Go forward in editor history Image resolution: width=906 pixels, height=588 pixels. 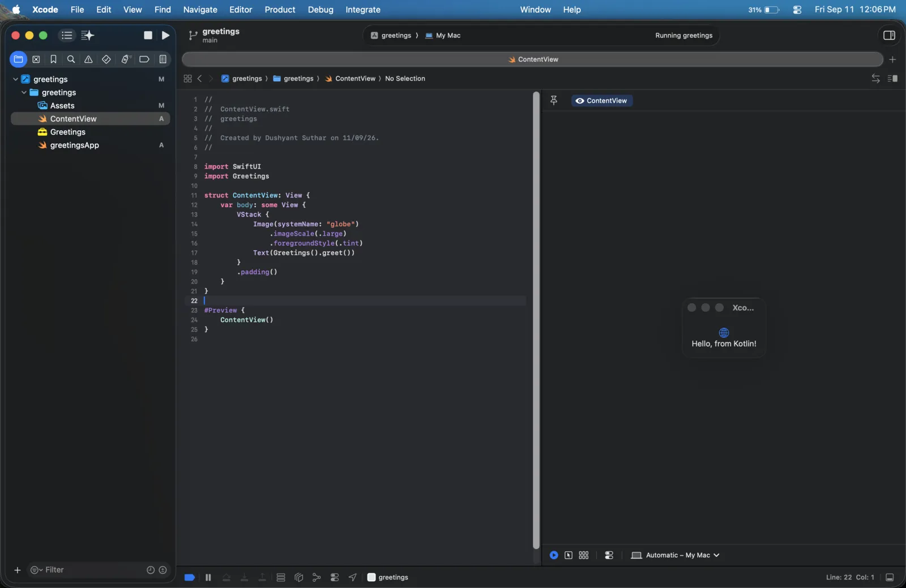211,79
